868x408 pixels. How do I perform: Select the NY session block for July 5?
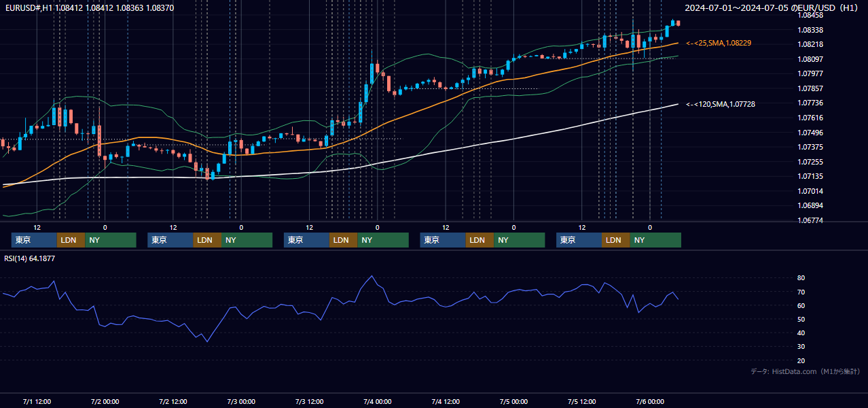[x=655, y=240]
